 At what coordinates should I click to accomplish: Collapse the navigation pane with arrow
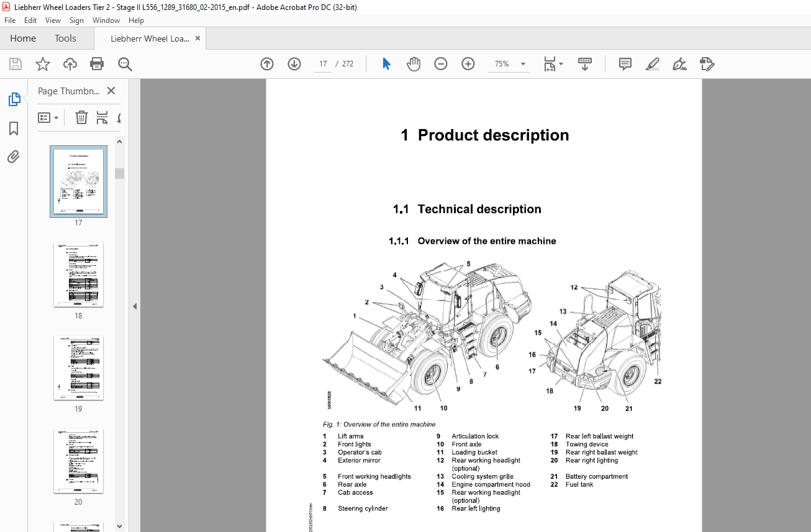point(135,306)
